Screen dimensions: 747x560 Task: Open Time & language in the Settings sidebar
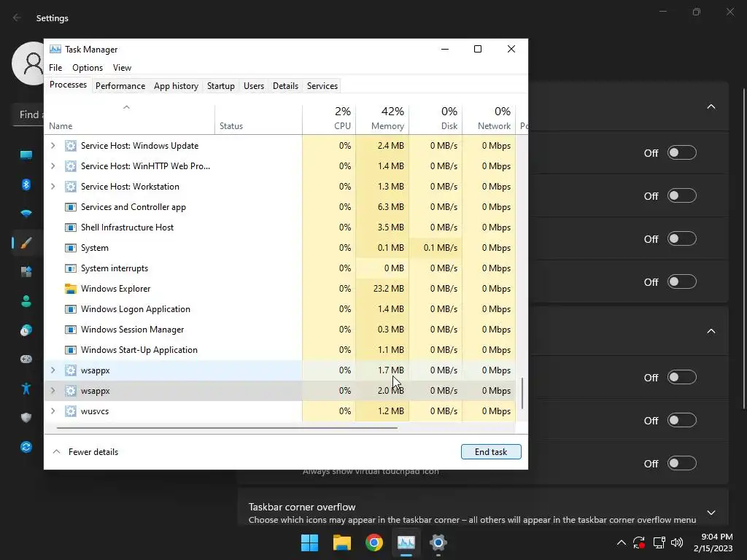click(x=26, y=330)
